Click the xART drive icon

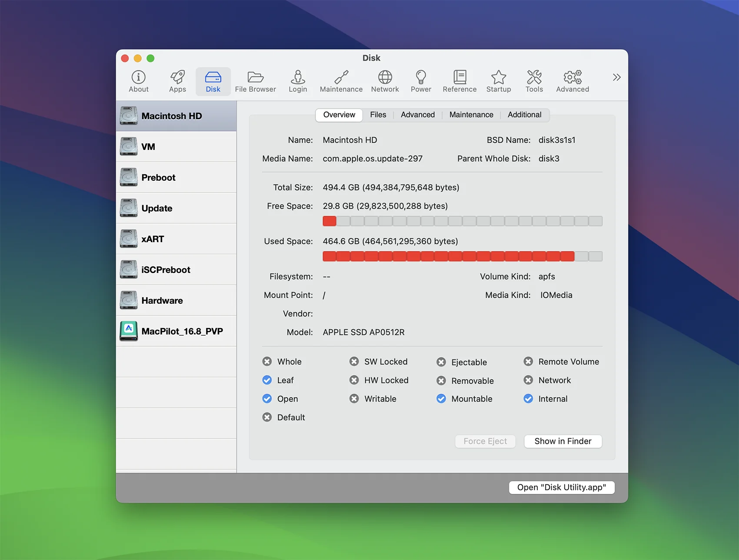click(129, 239)
